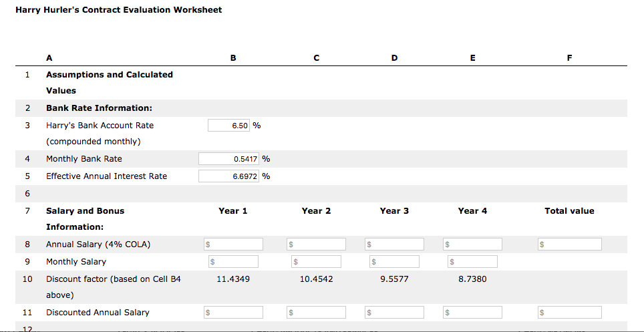Click discount factor value 8.7380
644x332 pixels.
click(x=473, y=279)
